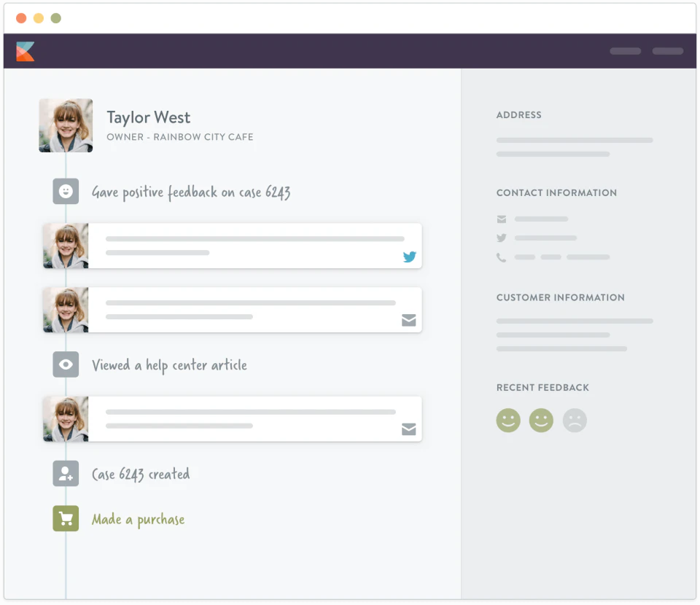The width and height of the screenshot is (700, 605).
Task: Open the left navigation item in the top bar
Action: (625, 51)
